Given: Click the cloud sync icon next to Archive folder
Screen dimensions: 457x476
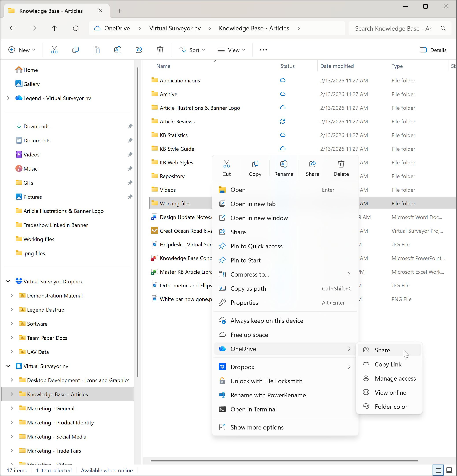Looking at the screenshot, I should tap(283, 94).
